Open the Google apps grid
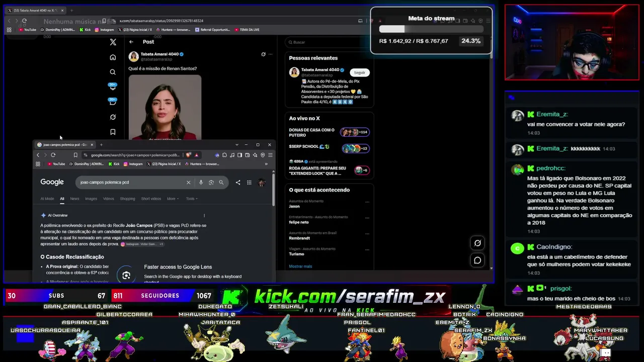Image resolution: width=644 pixels, height=362 pixels. click(x=249, y=183)
